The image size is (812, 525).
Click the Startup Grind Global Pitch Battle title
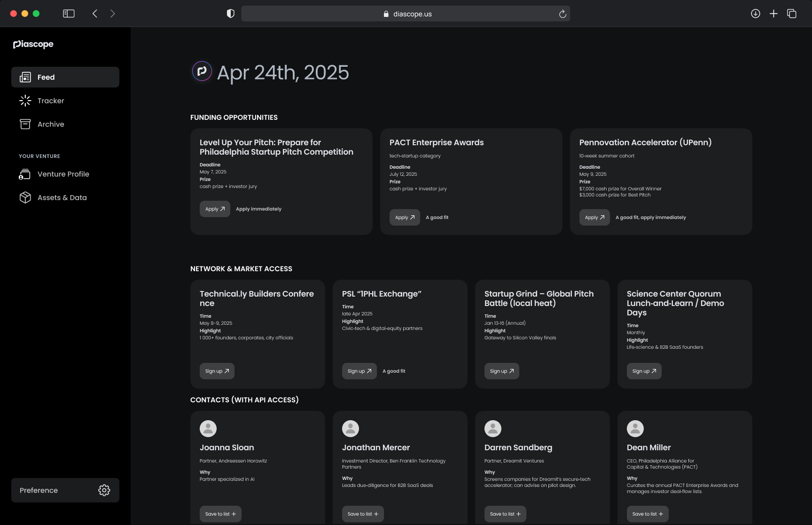pyautogui.click(x=539, y=298)
